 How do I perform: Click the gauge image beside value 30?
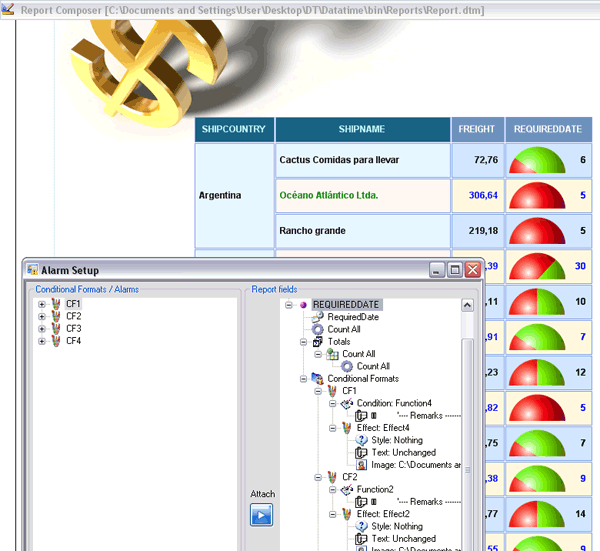click(537, 266)
